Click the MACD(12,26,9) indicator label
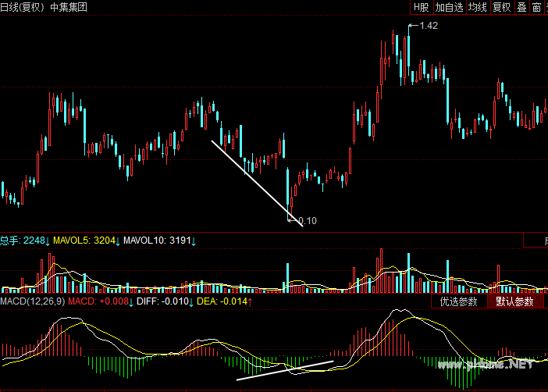548x392 pixels. [x=33, y=301]
